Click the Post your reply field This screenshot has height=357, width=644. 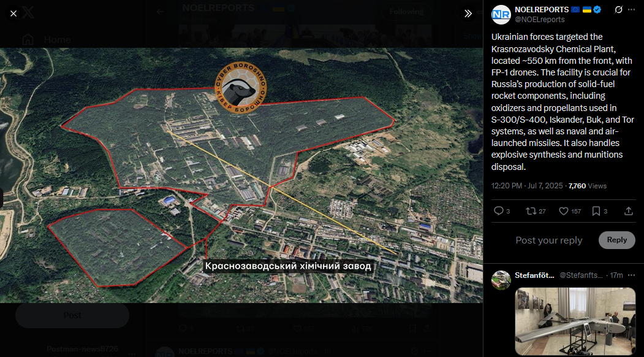point(548,240)
